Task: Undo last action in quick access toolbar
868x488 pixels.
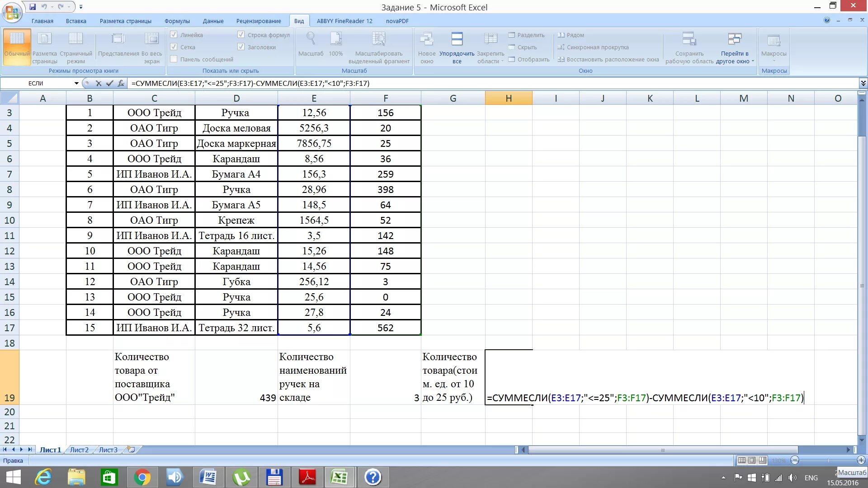Action: click(44, 7)
